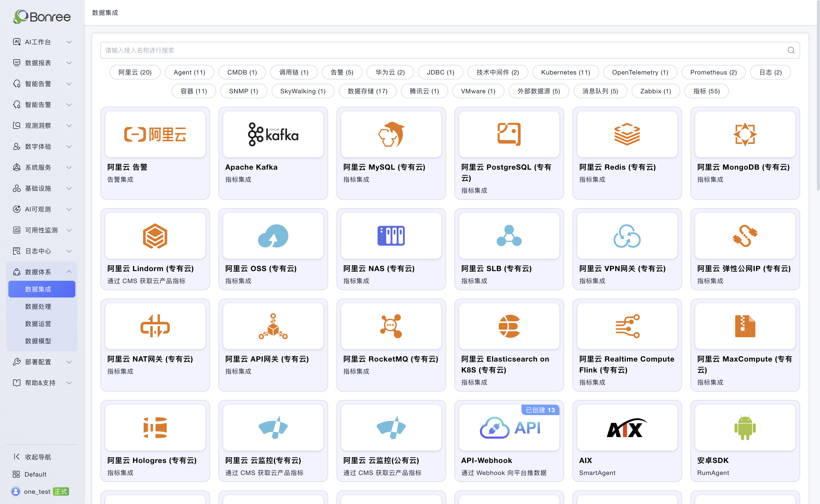The image size is (820, 504).
Task: Expand the AI可观测 menu
Action: 42,209
